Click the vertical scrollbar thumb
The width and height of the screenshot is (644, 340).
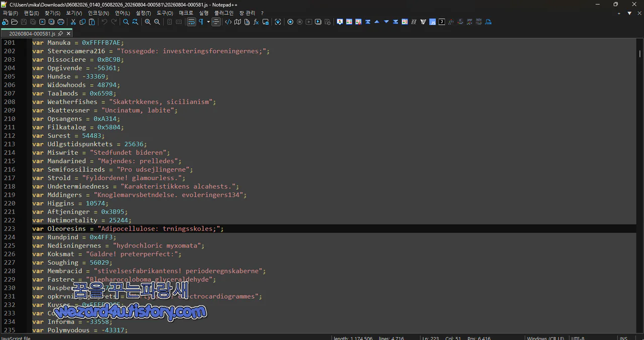(x=640, y=53)
